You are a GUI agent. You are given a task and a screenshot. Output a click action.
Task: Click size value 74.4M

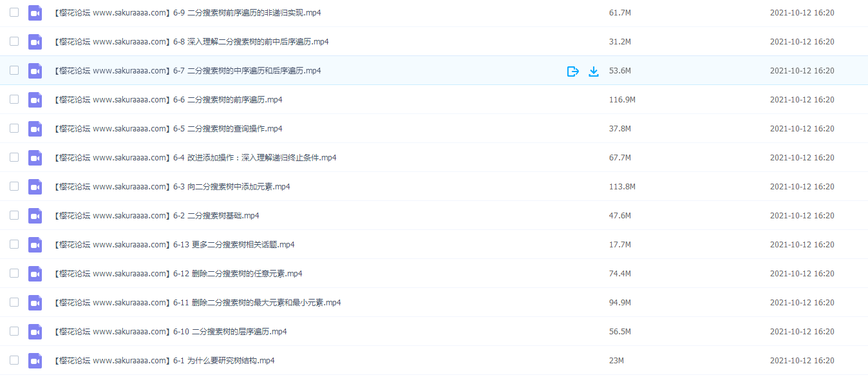click(x=620, y=274)
